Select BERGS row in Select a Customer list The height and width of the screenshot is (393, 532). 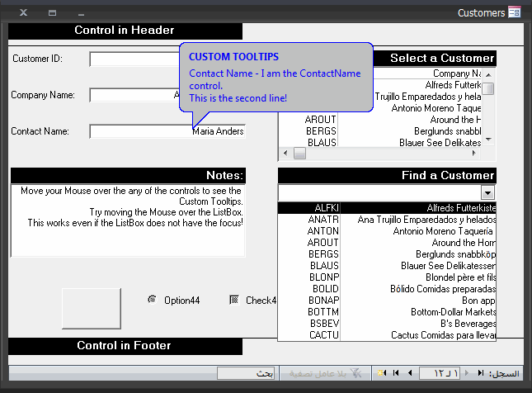point(380,131)
